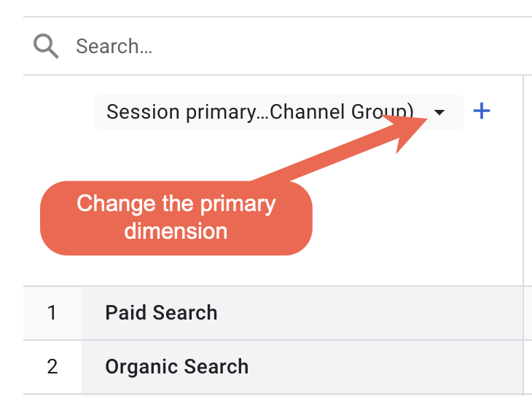Click the magnifying glass search icon
Screen dimensions: 532x396
point(46,46)
